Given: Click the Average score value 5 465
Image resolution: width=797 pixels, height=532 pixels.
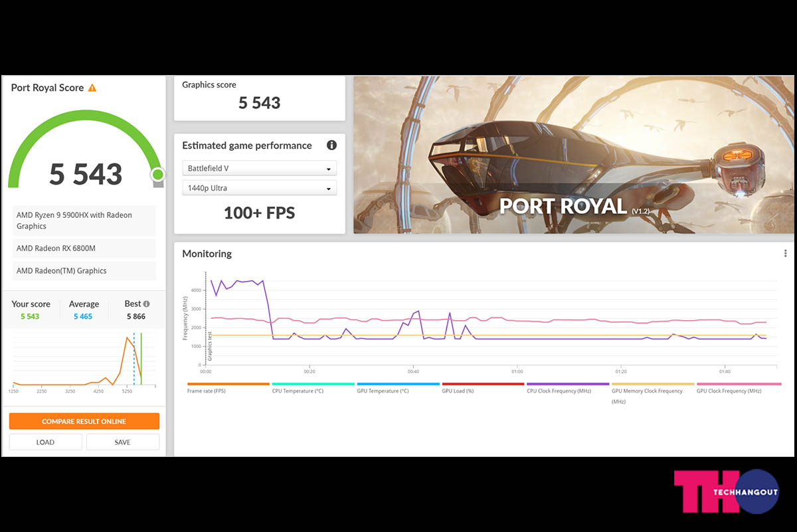Looking at the screenshot, I should [x=83, y=317].
